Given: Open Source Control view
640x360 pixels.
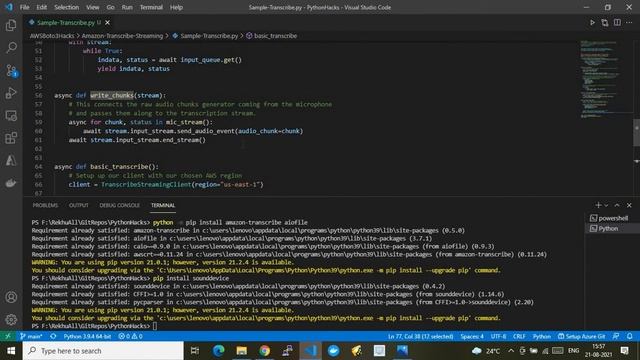Looking at the screenshot, I should click(x=11, y=71).
